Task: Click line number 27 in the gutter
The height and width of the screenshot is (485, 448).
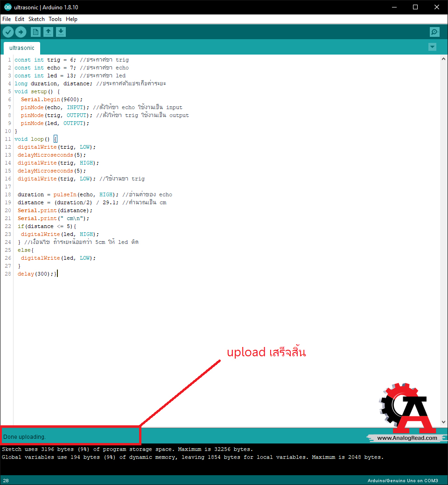Action: tap(8, 266)
